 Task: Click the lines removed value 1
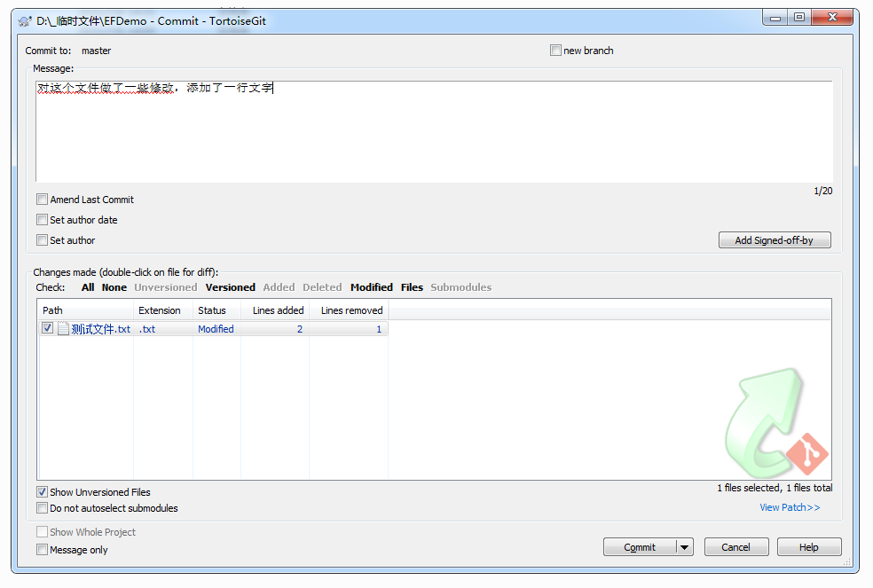(x=379, y=329)
